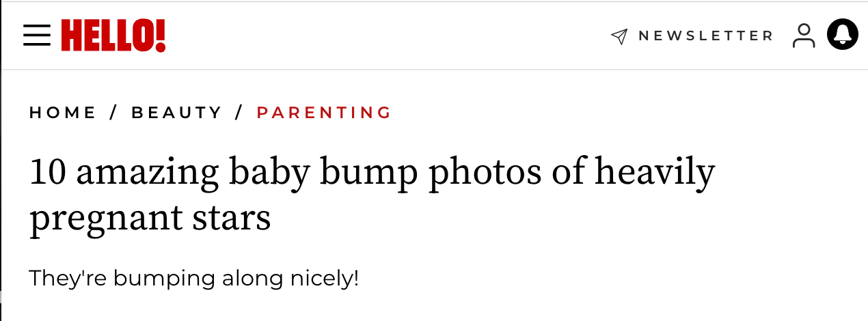
Task: Click the NEWSLETTER text link
Action: 705,36
